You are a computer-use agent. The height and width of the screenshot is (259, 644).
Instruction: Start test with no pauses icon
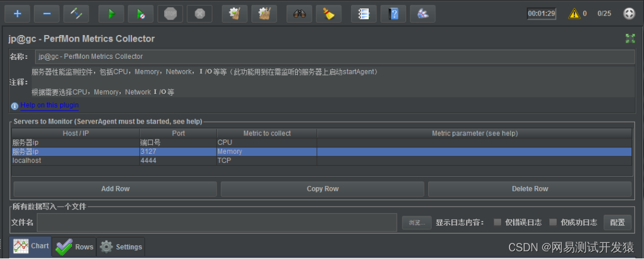(141, 14)
